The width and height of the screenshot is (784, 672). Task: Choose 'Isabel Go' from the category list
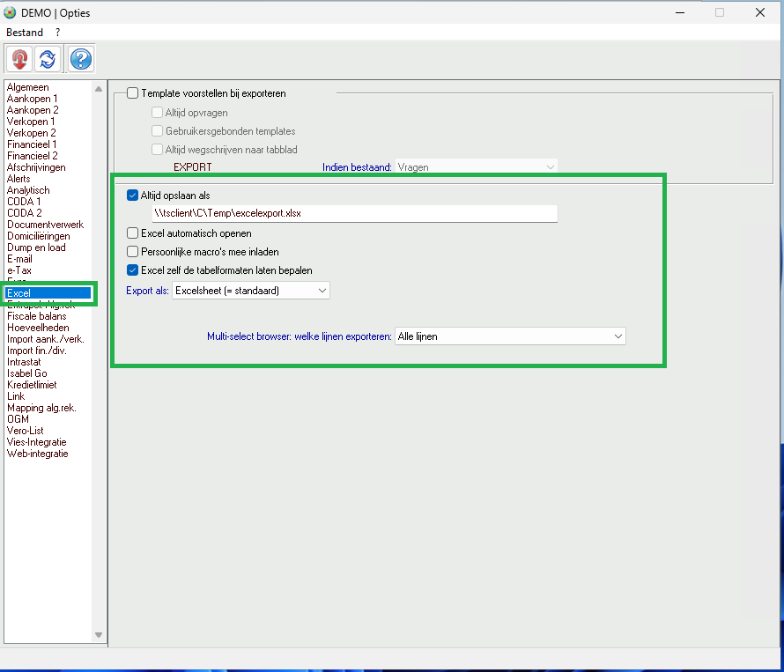coord(27,373)
